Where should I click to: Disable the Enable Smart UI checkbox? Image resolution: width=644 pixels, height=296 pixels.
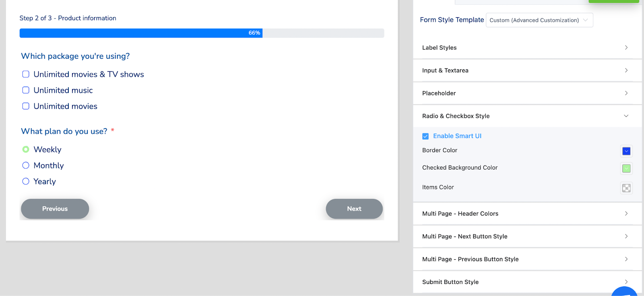[x=425, y=136]
